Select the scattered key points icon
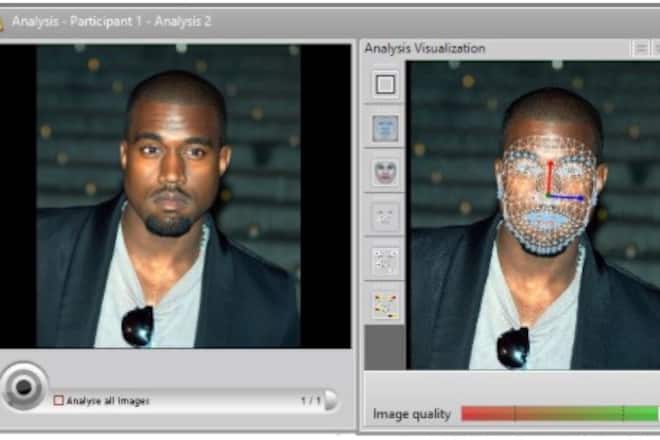Image resolution: width=660 pixels, height=440 pixels. 385,261
